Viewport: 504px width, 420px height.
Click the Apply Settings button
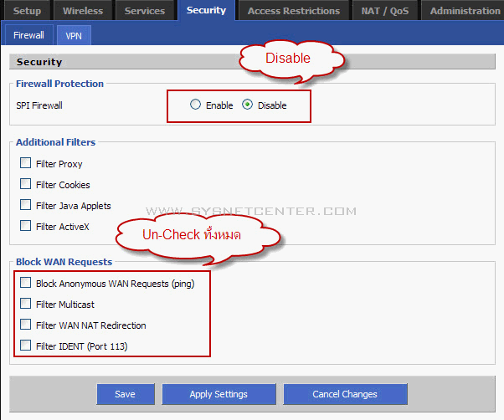pyautogui.click(x=219, y=394)
